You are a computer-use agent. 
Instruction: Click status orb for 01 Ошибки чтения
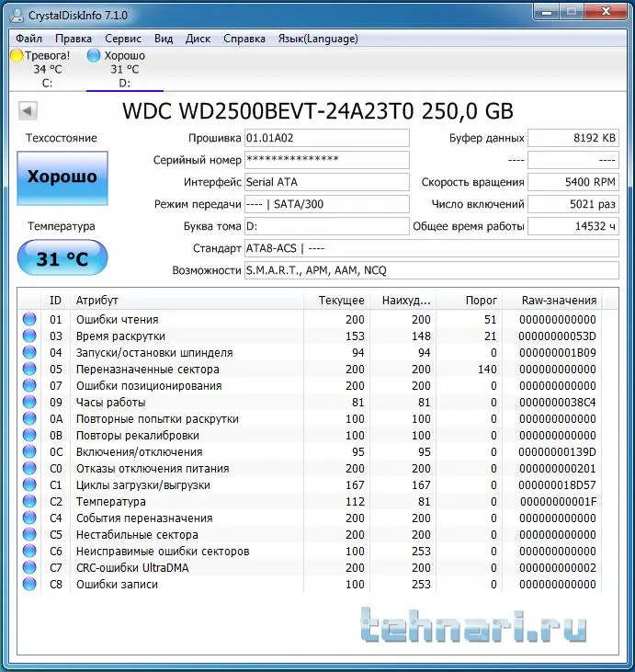(x=29, y=319)
